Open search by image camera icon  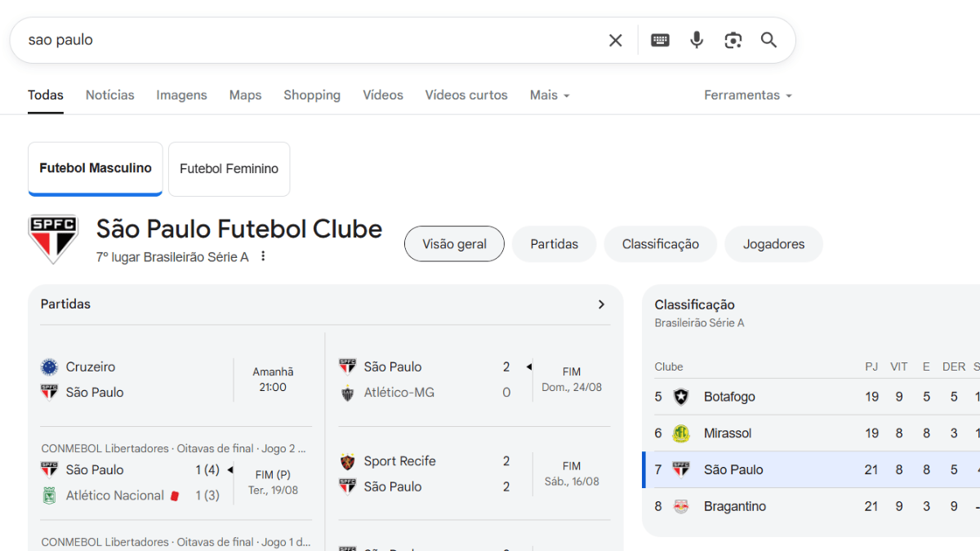pyautogui.click(x=733, y=40)
